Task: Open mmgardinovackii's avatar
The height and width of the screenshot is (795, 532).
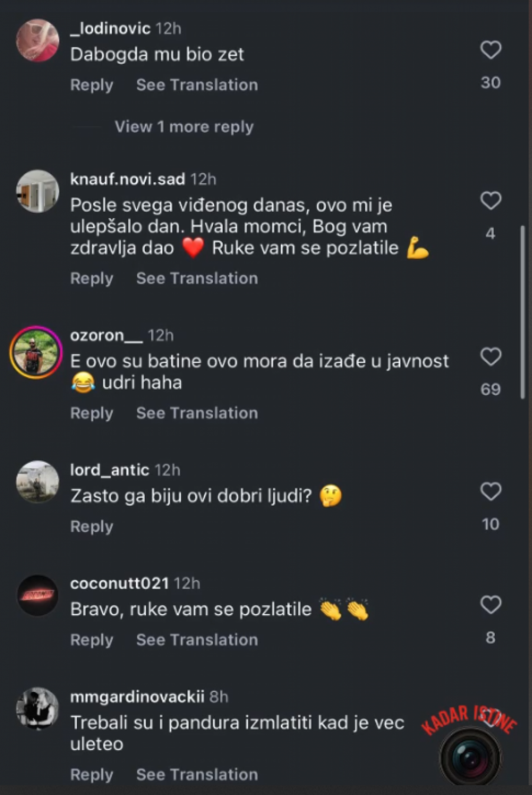Action: point(37,709)
